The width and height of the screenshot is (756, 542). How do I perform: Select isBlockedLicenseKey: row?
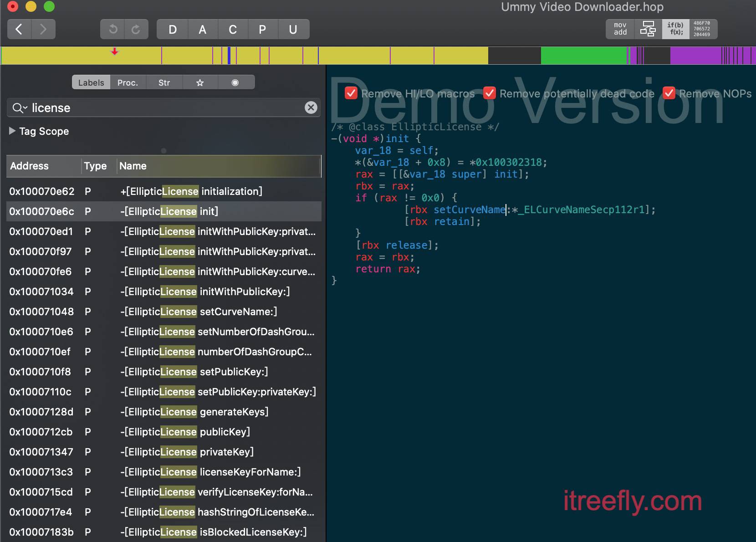click(x=164, y=532)
